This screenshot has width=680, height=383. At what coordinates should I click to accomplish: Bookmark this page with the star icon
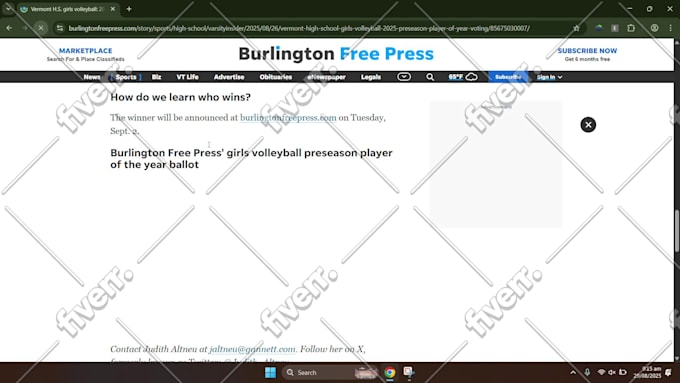click(576, 28)
